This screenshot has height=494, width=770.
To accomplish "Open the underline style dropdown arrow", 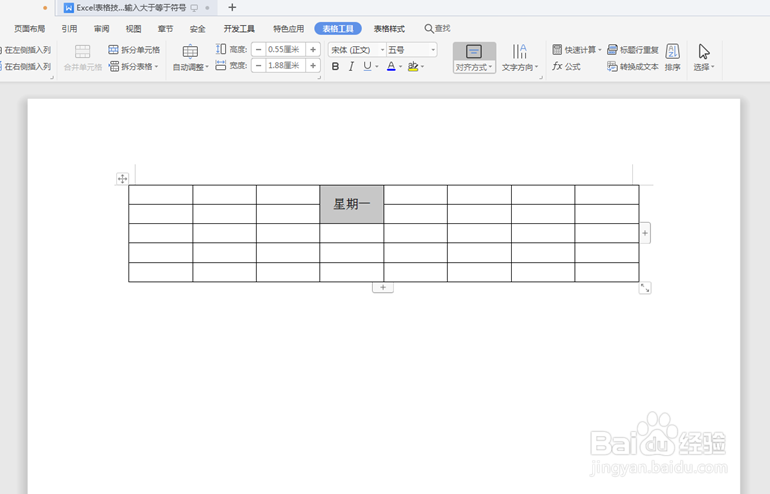I will (377, 67).
